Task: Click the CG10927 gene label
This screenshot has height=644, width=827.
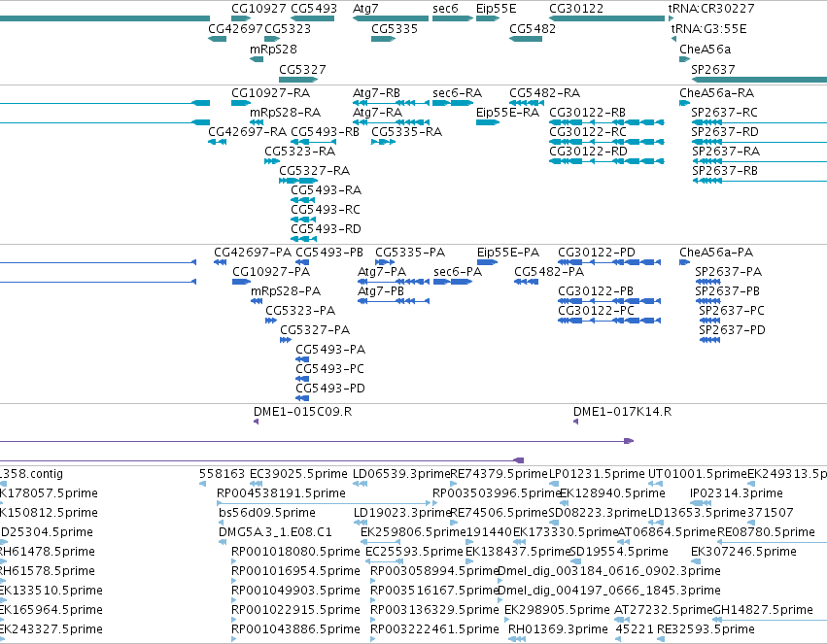Action: (x=258, y=9)
